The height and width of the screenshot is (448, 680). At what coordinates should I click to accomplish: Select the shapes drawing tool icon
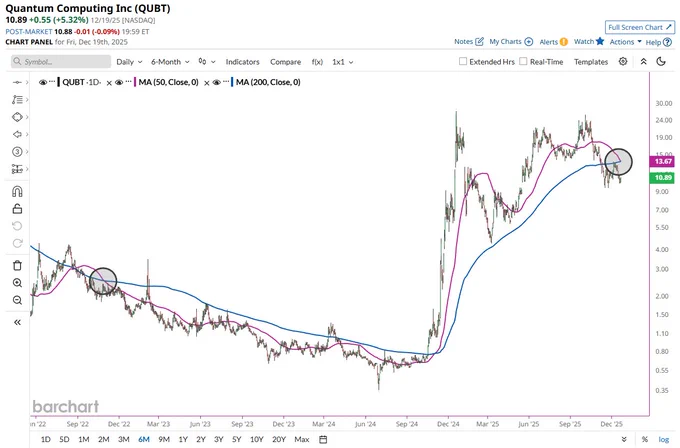click(17, 117)
